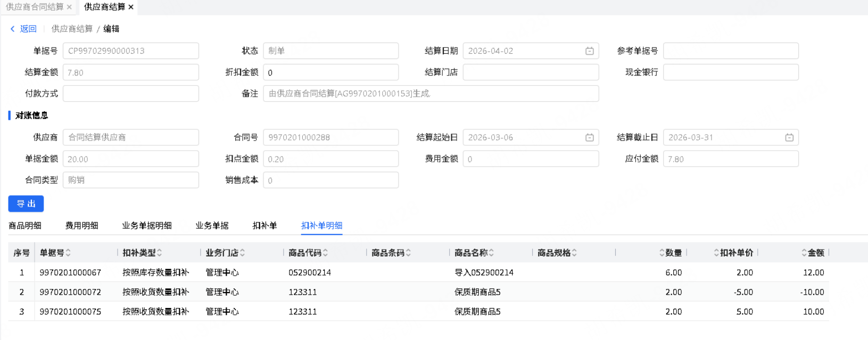Click the 结算起始日 date field
This screenshot has width=868, height=340.
click(531, 137)
